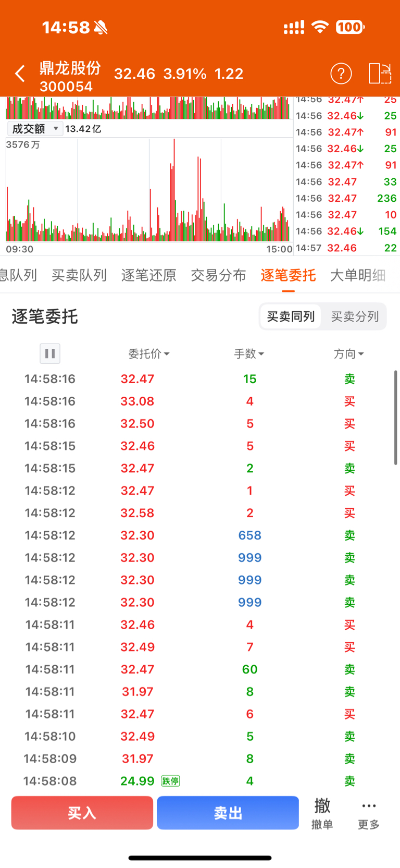Select the 33.08 buy order row
Screen dimensions: 400x868
(200, 401)
